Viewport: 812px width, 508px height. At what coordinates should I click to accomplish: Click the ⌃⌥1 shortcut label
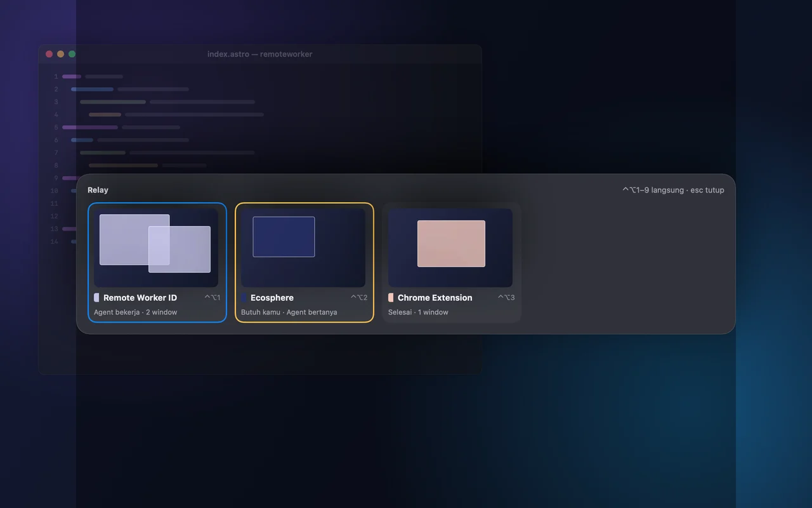[213, 297]
